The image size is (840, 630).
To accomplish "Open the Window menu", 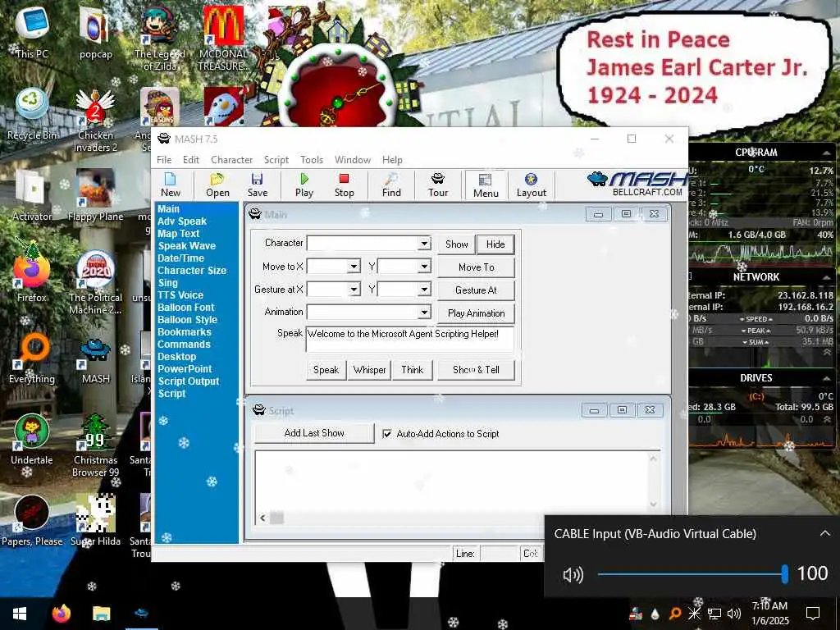I will tap(353, 160).
